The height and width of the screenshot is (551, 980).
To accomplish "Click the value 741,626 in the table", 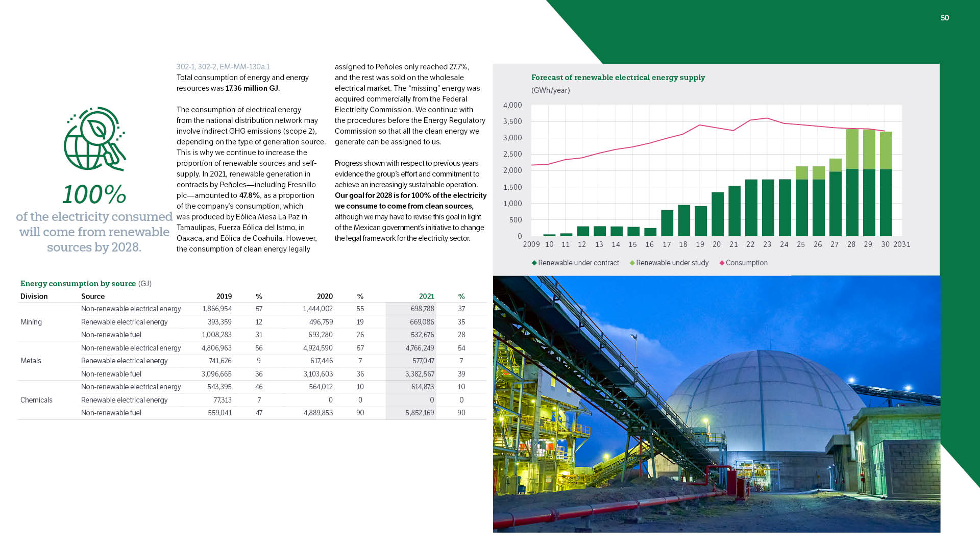I will (x=220, y=361).
